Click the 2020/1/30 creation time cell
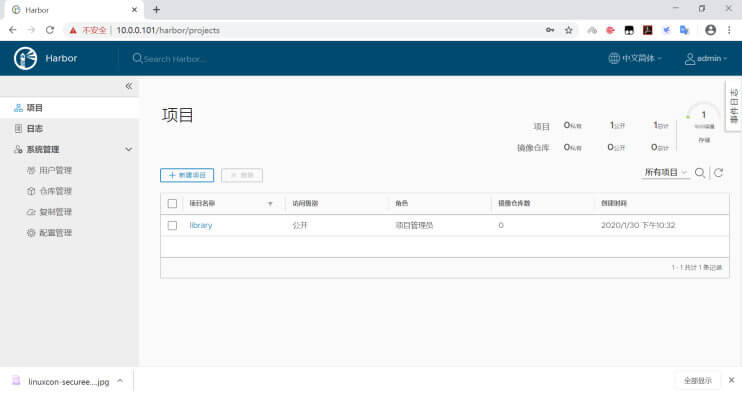Screen dimensions: 742x394 pyautogui.click(x=638, y=226)
